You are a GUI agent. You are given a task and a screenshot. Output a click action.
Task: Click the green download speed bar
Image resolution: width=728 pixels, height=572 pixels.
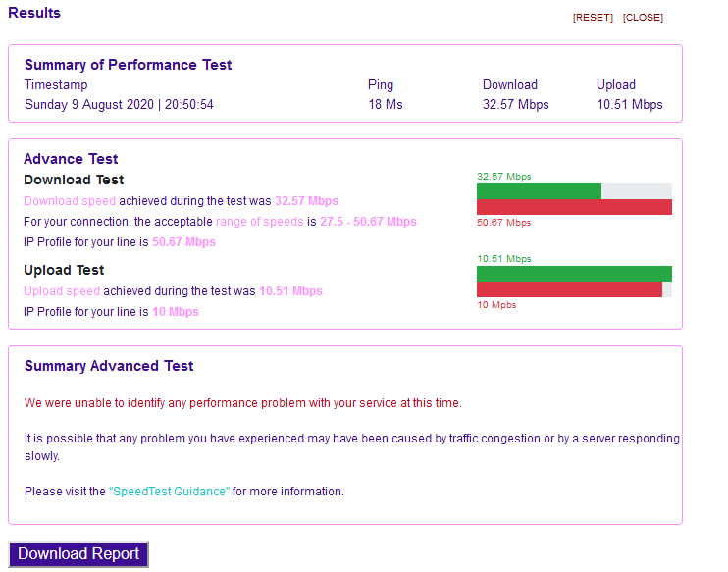tap(539, 191)
